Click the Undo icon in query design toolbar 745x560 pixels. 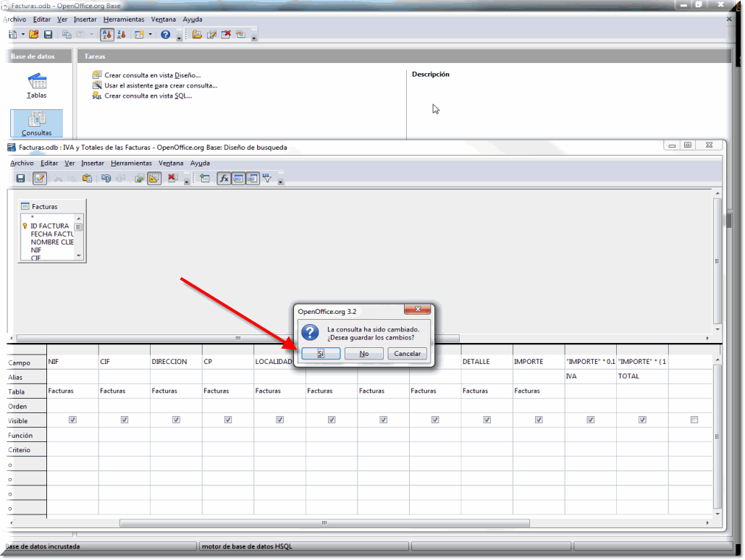click(106, 179)
